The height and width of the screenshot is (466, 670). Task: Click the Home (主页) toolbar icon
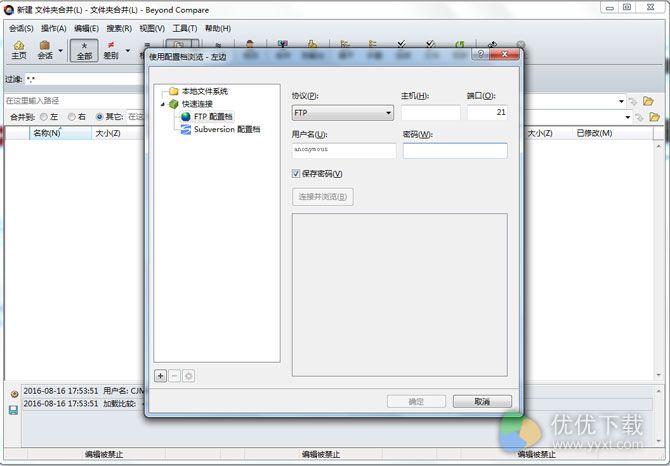click(x=19, y=50)
